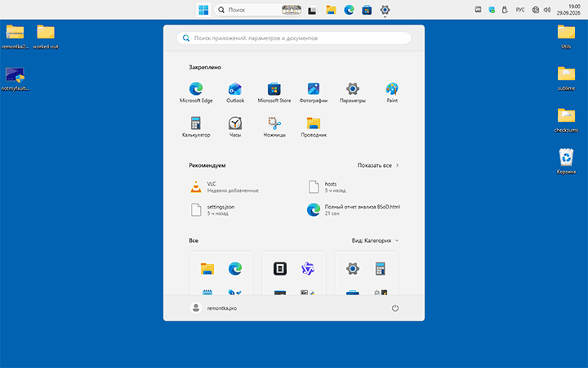Open Проводник from the pinned apps
The height and width of the screenshot is (368, 588).
click(314, 127)
